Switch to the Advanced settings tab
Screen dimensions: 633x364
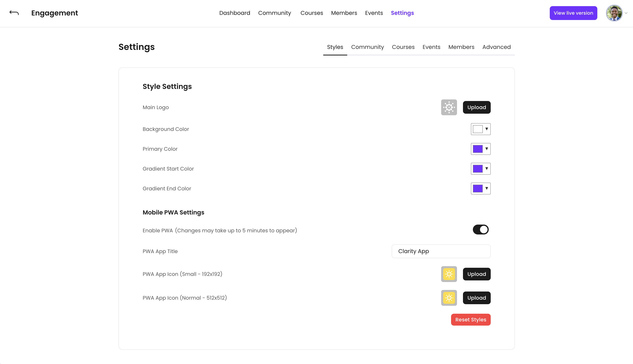click(x=496, y=47)
